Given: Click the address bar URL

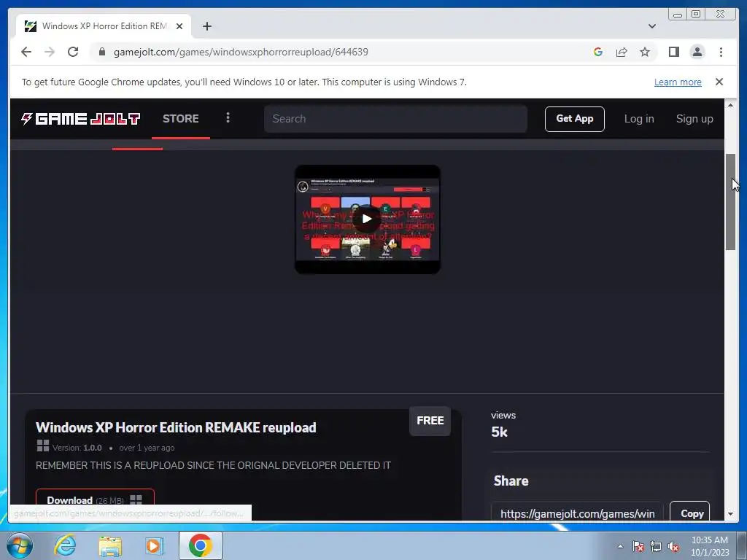Looking at the screenshot, I should pyautogui.click(x=241, y=52).
